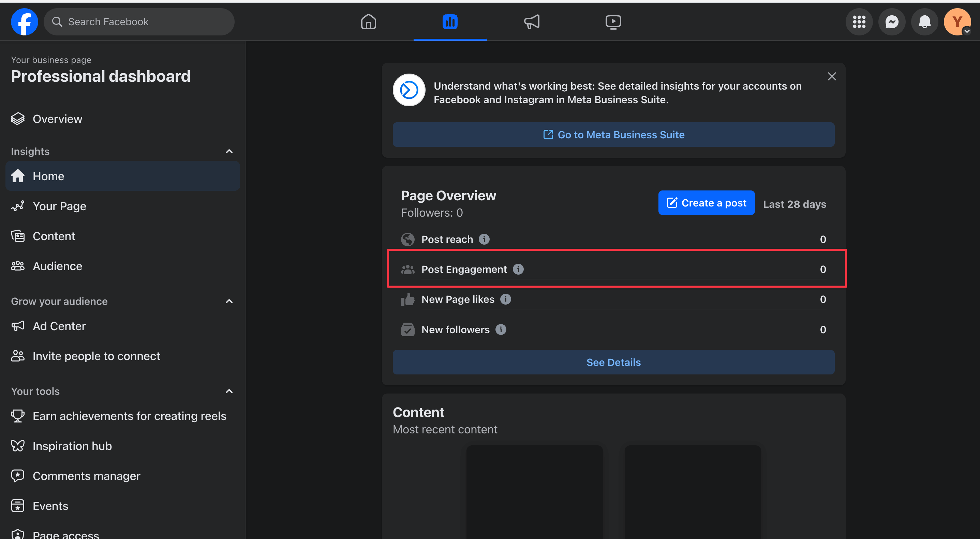980x539 pixels.
Task: Click the Post Engagement info icon
Action: pyautogui.click(x=518, y=269)
